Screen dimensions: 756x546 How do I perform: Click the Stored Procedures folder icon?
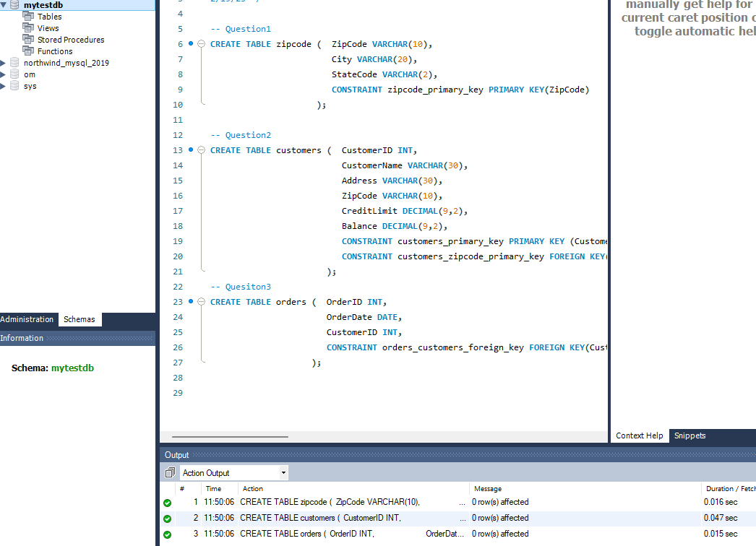[28, 40]
